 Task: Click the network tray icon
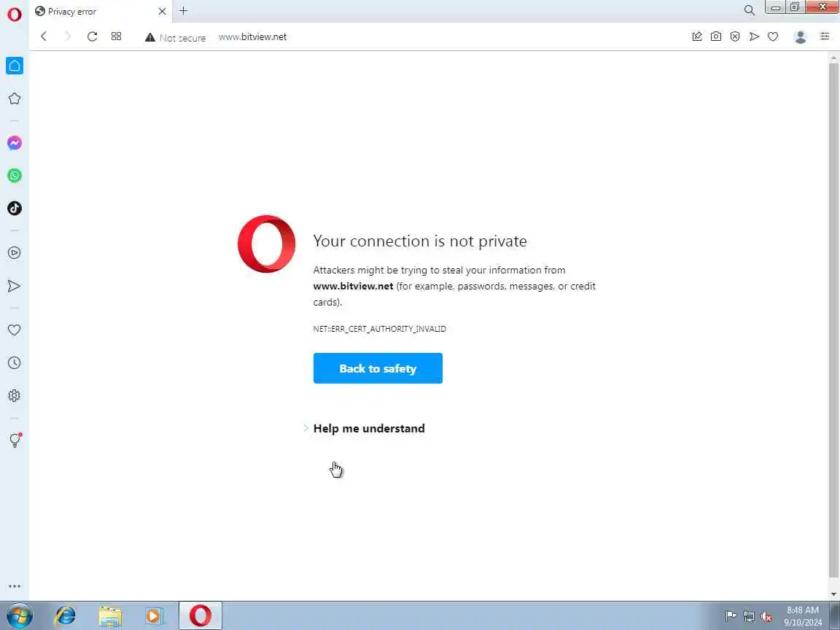[748, 617]
